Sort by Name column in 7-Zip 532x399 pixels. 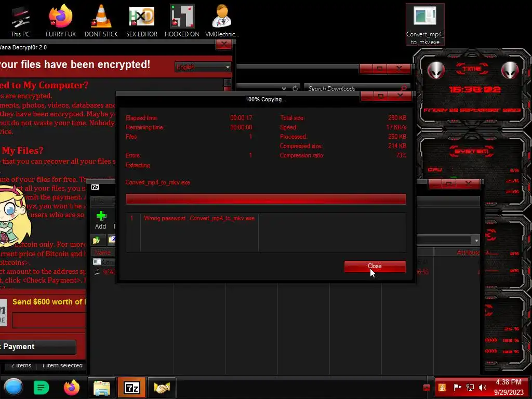click(103, 252)
